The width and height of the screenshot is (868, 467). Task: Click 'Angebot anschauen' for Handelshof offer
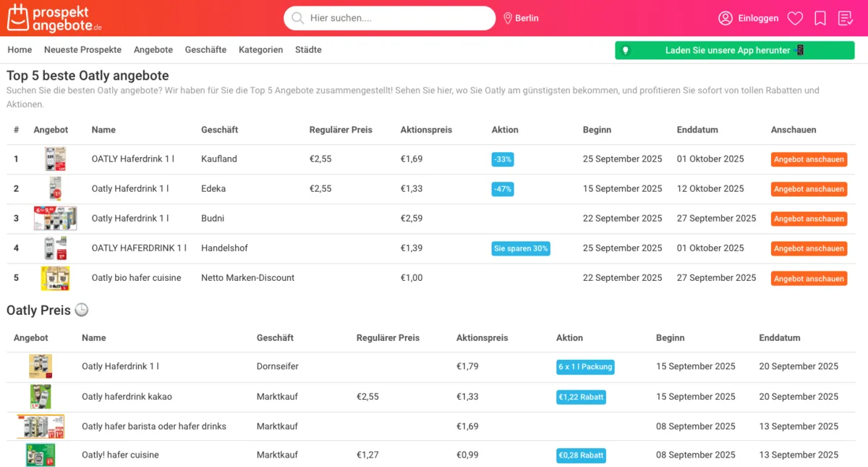809,248
